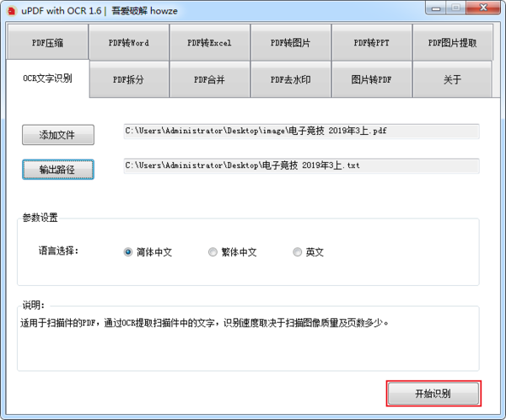
Task: Open the 关于 tab
Action: pyautogui.click(x=452, y=79)
